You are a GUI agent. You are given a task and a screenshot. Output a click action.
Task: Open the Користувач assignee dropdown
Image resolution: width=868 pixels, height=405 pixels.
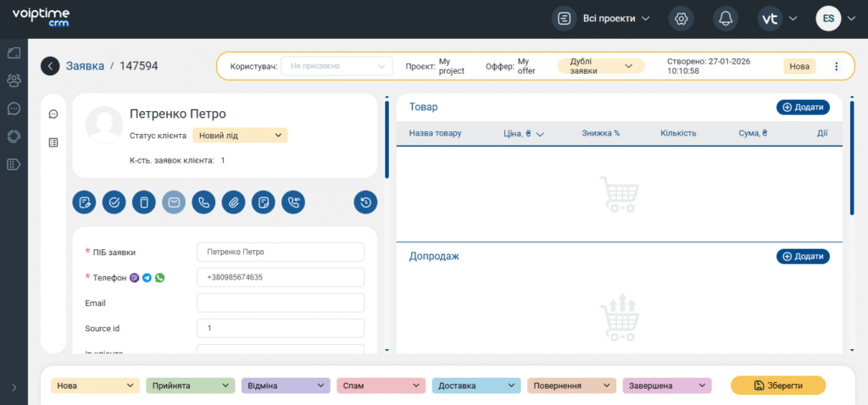point(337,66)
